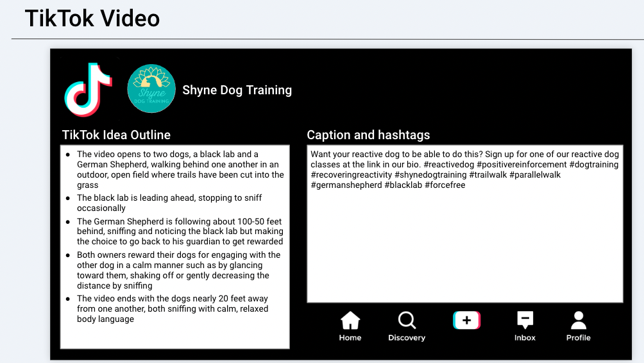Image resolution: width=644 pixels, height=363 pixels.
Task: Click the 'Both owners reward' bullet
Action: [x=178, y=270]
